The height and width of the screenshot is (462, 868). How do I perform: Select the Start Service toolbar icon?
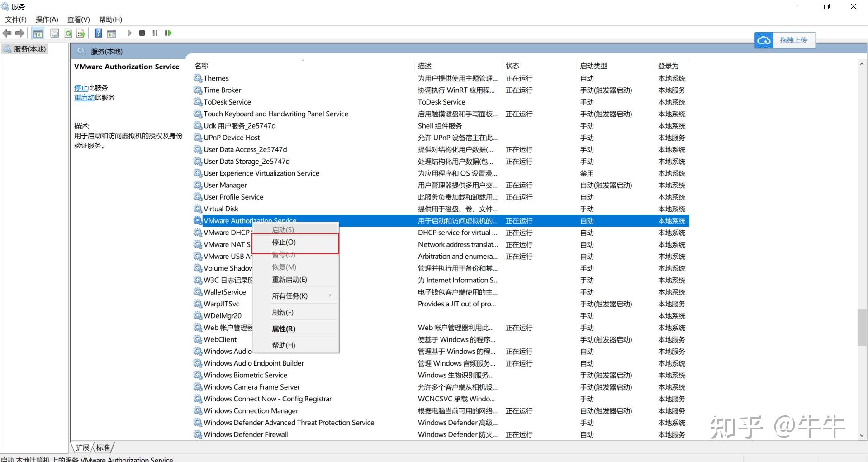pos(130,33)
